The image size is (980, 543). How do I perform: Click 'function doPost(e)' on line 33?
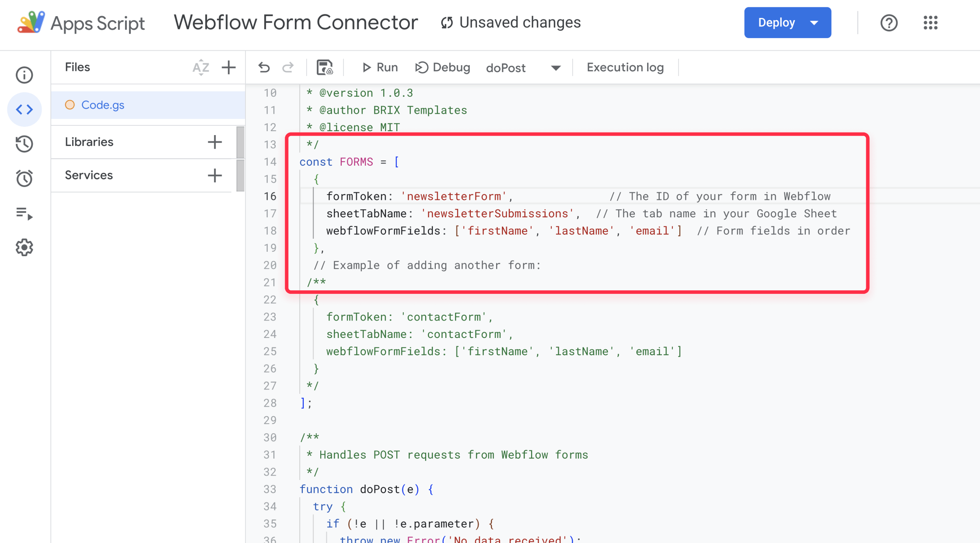point(359,489)
